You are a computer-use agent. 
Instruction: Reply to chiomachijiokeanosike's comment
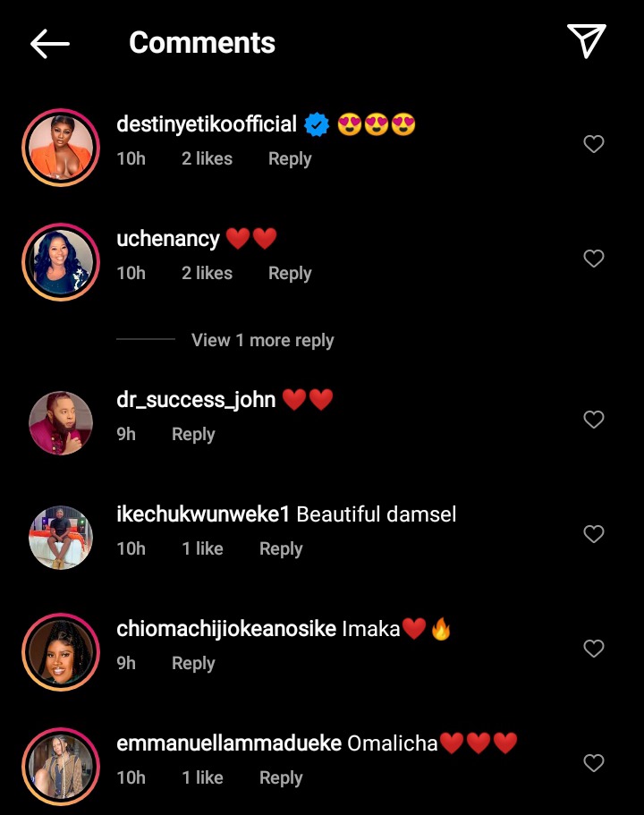(193, 664)
